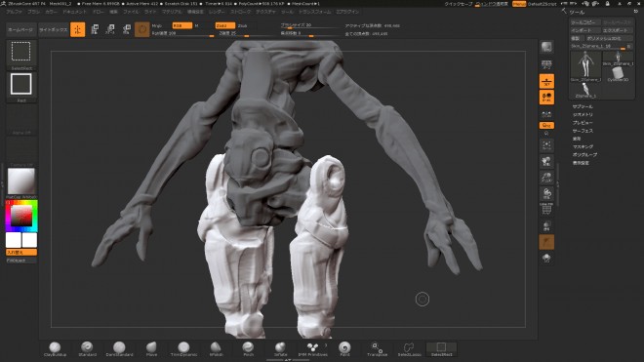Choose the TrimDynamic brush

183,349
